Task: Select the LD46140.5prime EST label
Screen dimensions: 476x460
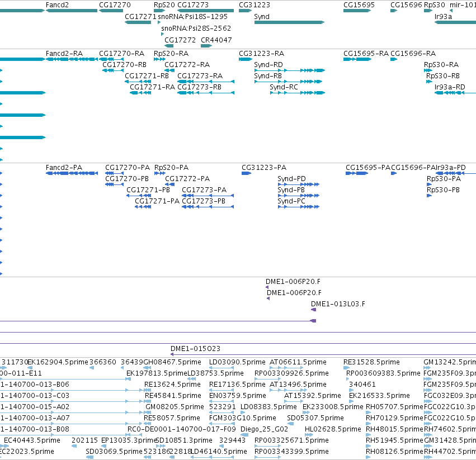Action: pos(219,452)
